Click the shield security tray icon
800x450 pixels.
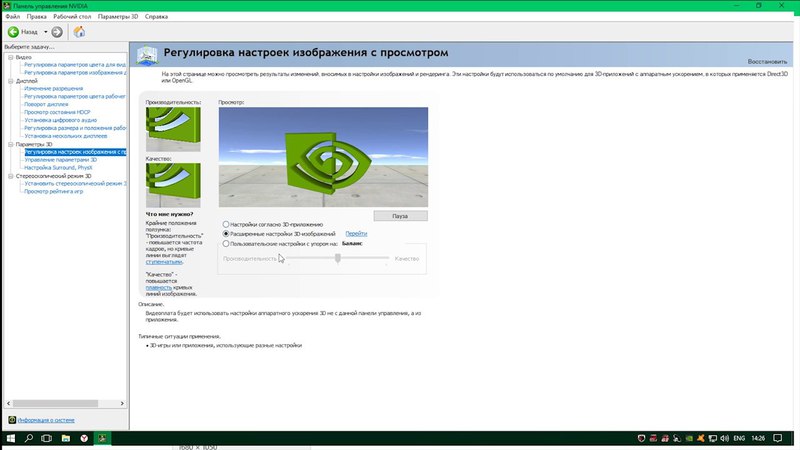point(641,438)
